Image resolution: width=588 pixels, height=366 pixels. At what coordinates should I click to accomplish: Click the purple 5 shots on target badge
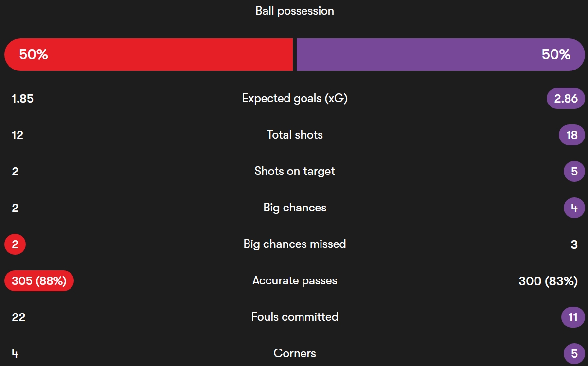tap(574, 171)
